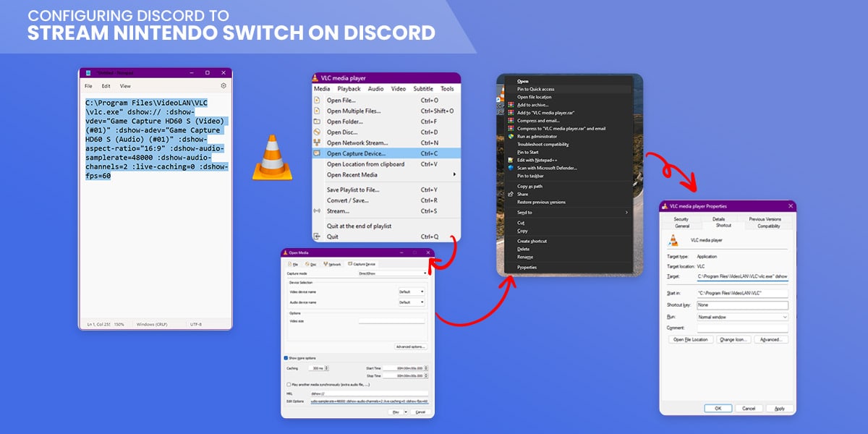Enable Play another media synchronously checkbox
The width and height of the screenshot is (868, 434).
click(x=289, y=384)
